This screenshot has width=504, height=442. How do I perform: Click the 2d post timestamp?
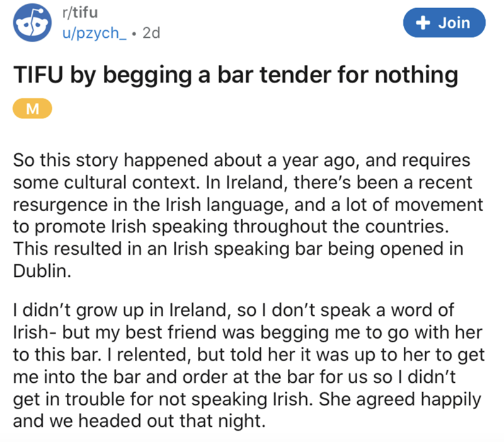tap(151, 33)
